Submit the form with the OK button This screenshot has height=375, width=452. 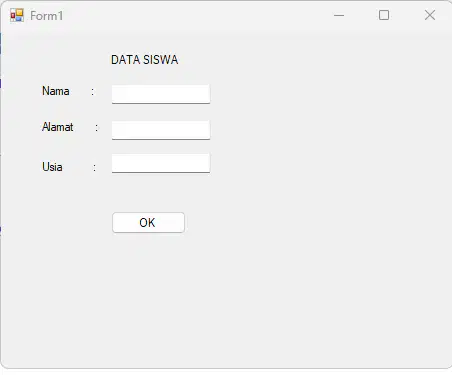pyautogui.click(x=148, y=222)
